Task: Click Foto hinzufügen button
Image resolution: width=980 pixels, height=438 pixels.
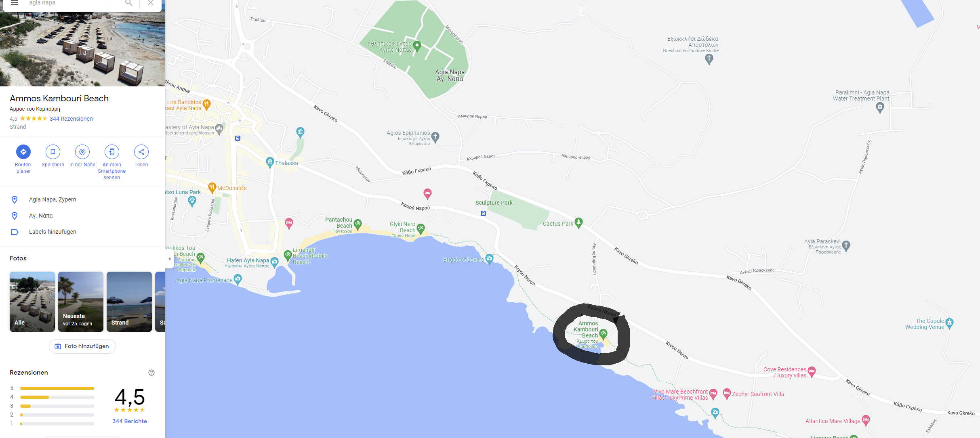Action: (x=82, y=346)
